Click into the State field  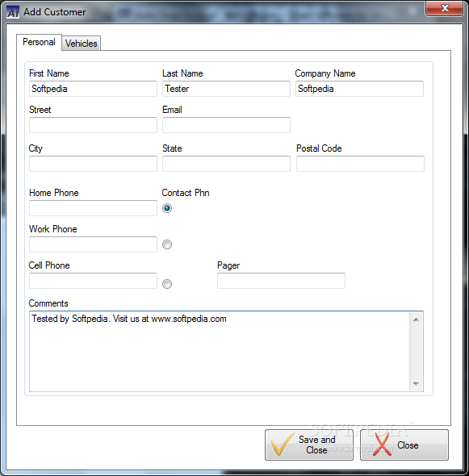tap(226, 164)
